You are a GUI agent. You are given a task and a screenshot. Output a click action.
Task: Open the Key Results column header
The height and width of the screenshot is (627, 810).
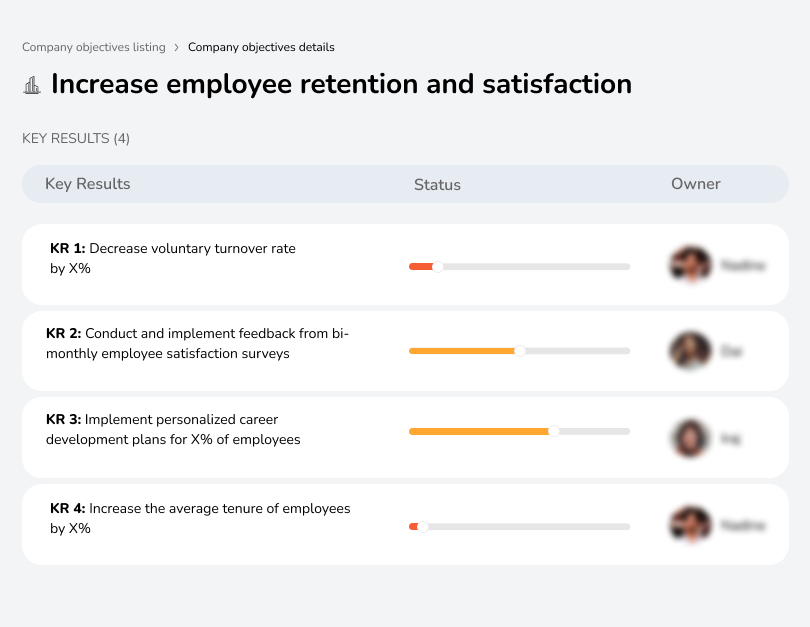[87, 184]
